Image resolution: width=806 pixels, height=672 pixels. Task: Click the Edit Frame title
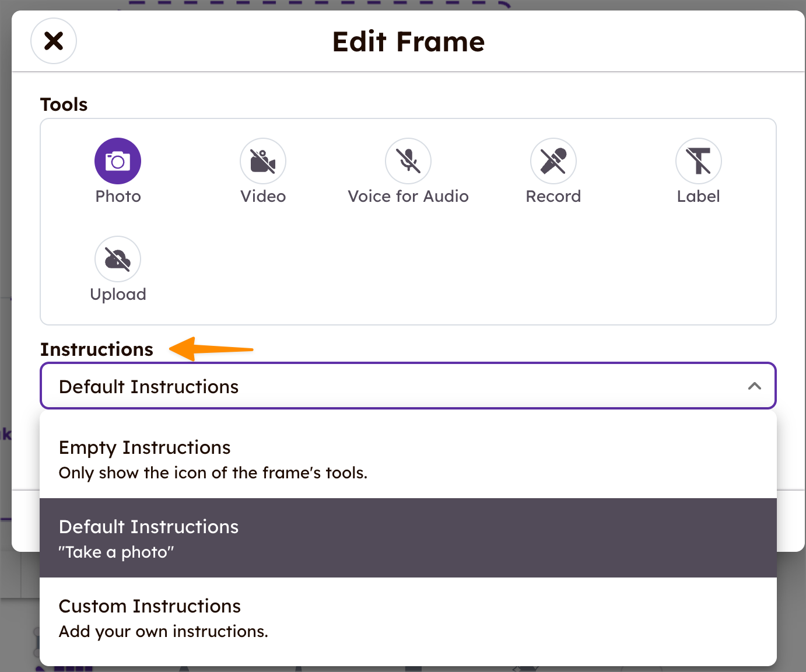click(x=408, y=42)
